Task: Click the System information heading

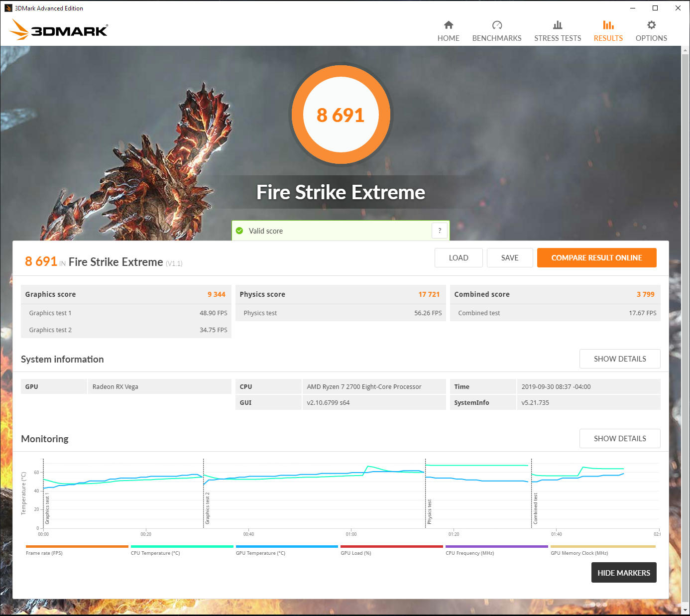Action: tap(62, 359)
